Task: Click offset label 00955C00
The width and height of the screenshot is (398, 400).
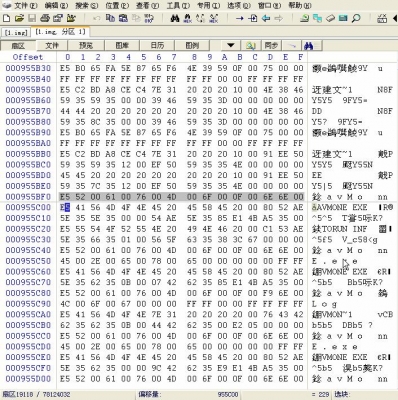Action: point(28,207)
